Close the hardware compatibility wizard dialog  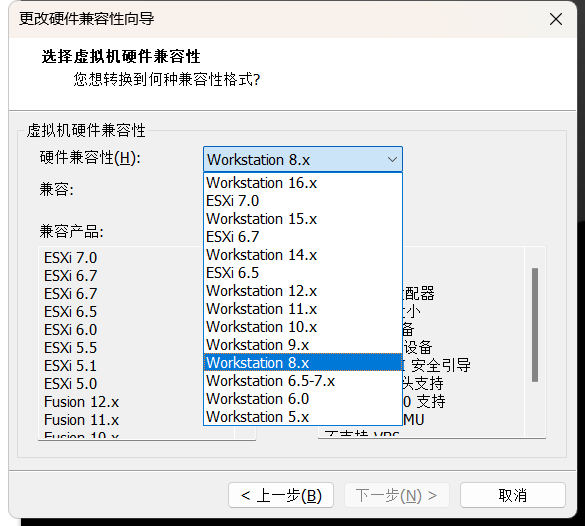click(x=556, y=19)
